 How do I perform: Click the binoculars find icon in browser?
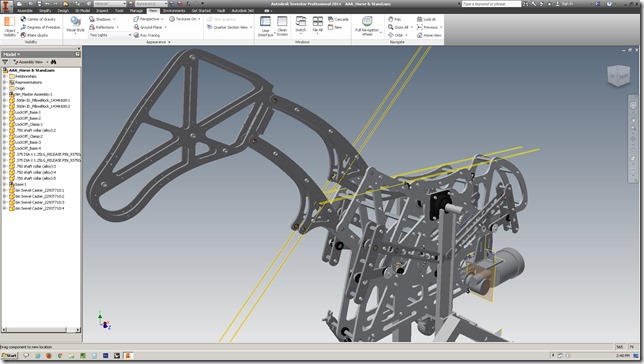53,62
